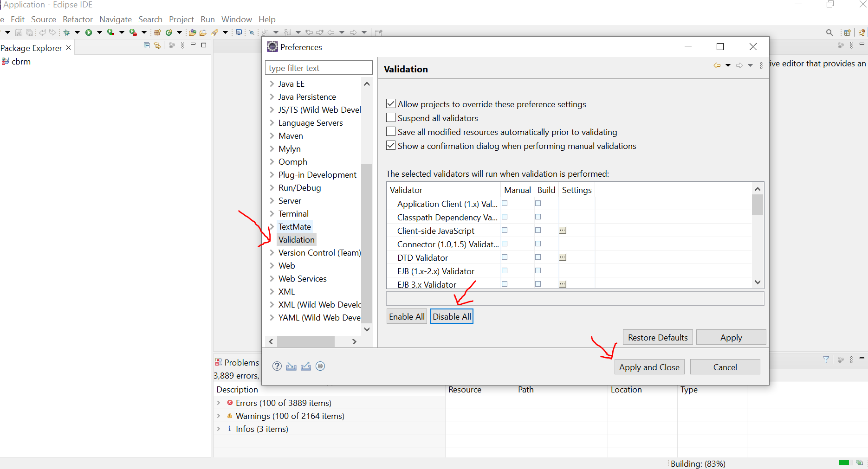
Task: Toggle Manual checkbox for Client-side JavaScript
Action: (505, 230)
